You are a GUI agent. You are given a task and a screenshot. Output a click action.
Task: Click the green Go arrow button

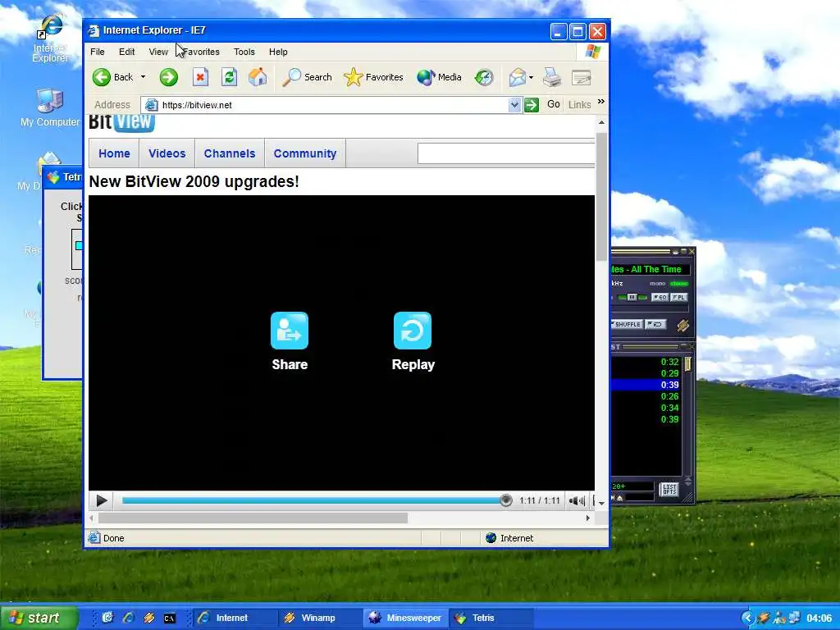(532, 104)
